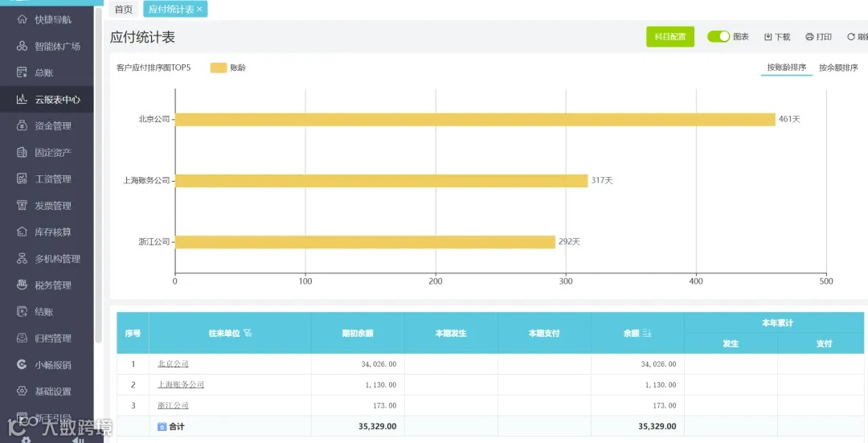868x443 pixels.
Task: Click the 科目配置 button
Action: (669, 36)
